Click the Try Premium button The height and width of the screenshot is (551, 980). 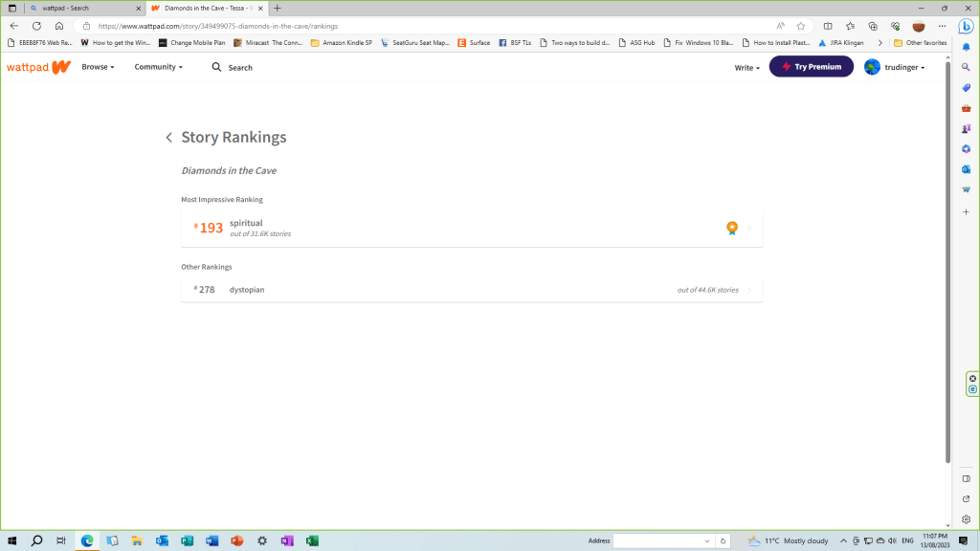(x=811, y=67)
